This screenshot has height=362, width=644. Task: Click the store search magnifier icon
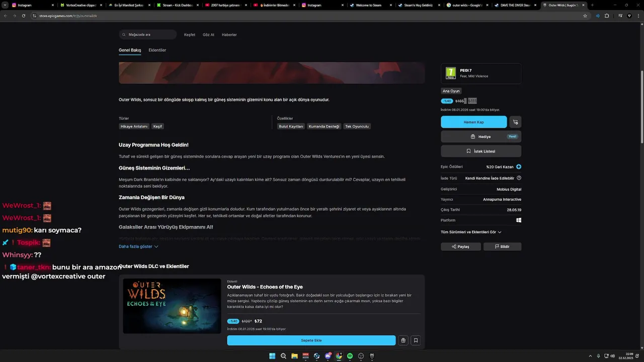point(124,35)
